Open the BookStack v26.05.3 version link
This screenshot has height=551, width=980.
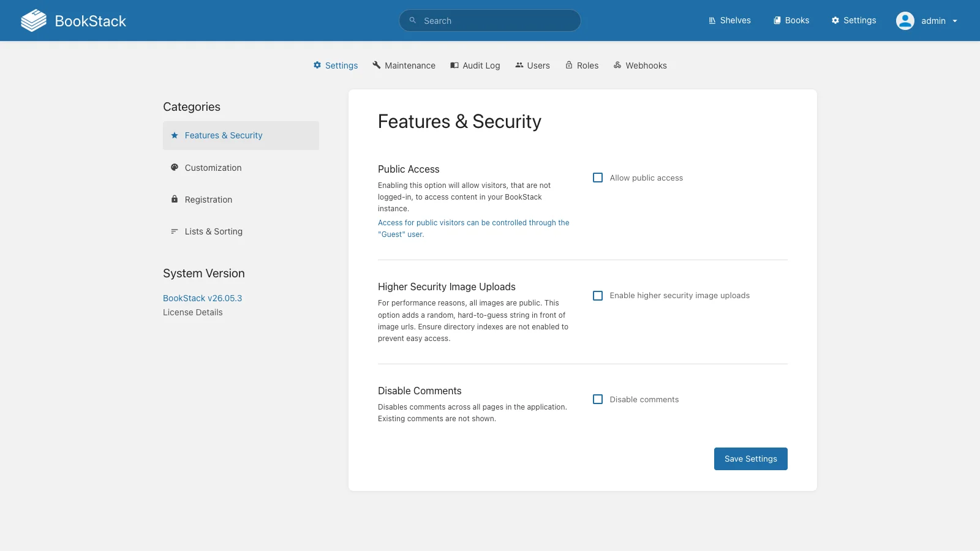click(x=202, y=298)
